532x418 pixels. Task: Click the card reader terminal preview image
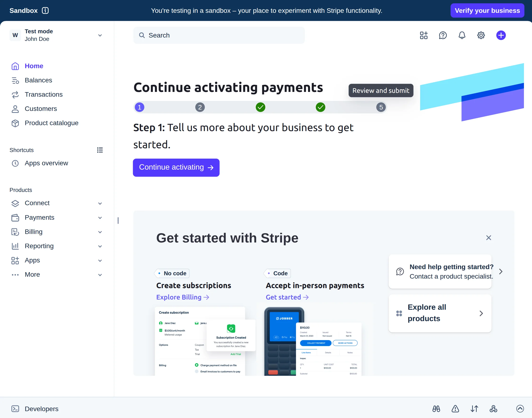313,341
